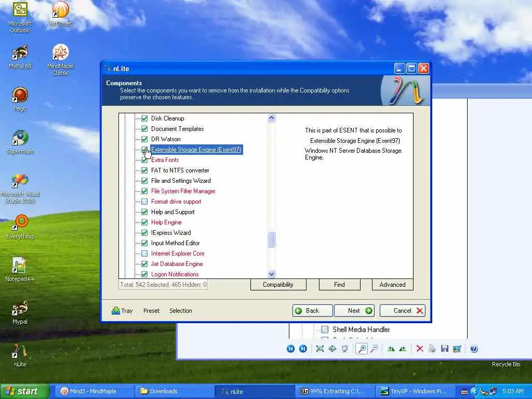Open the Start menu
This screenshot has height=399, width=532.
click(24, 392)
